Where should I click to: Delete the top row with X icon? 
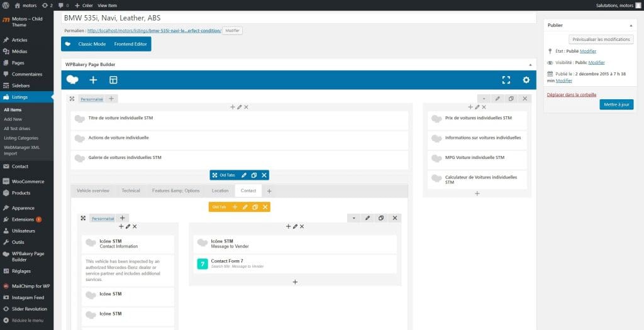coord(525,99)
